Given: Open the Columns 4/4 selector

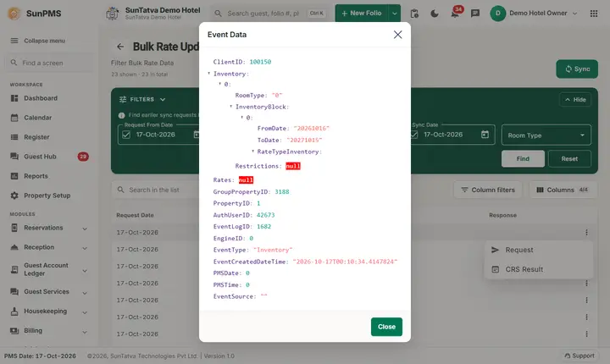Looking at the screenshot, I should click(x=563, y=190).
